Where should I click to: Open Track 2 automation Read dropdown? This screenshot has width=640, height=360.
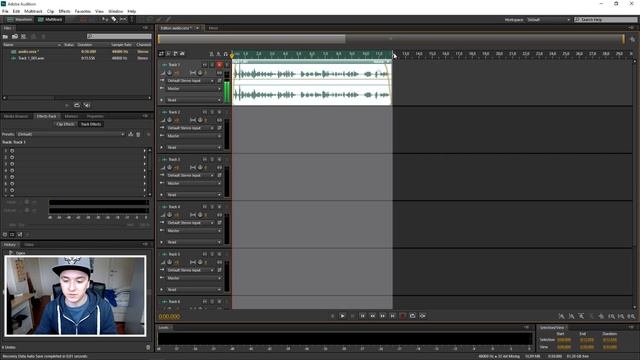click(x=193, y=147)
